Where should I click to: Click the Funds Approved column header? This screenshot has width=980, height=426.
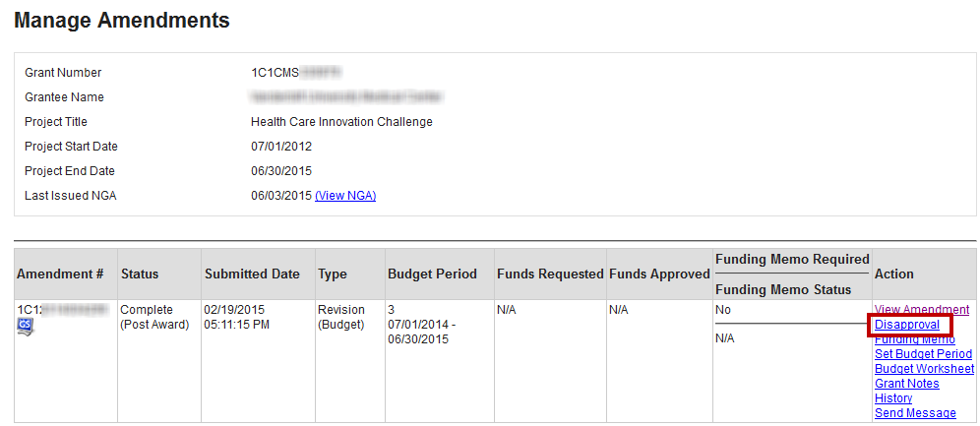659,274
